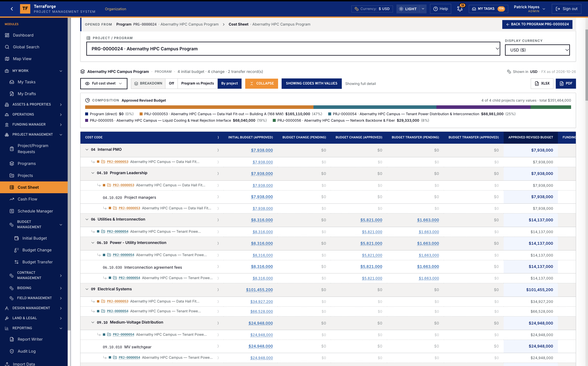Collapse the 09.10 Medium-Voltage Distribution row

[93, 322]
